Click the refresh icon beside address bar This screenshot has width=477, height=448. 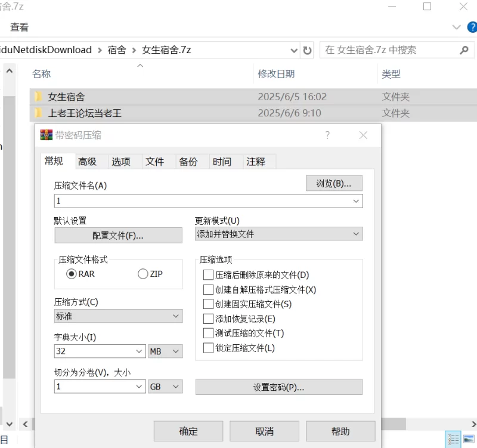pyautogui.click(x=307, y=50)
